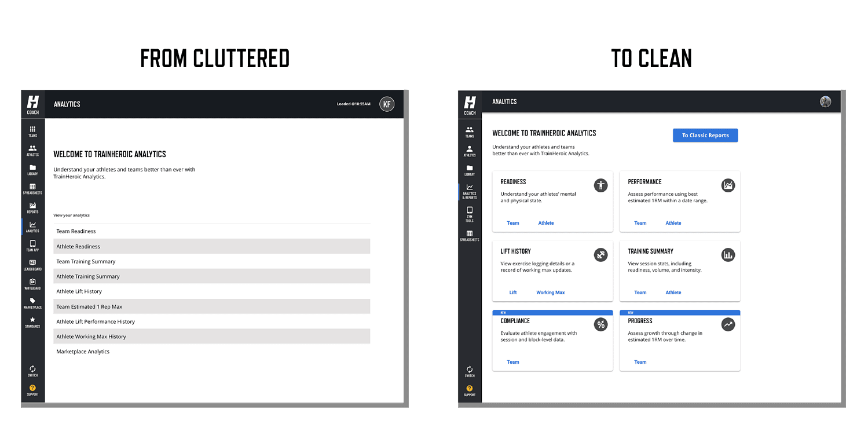Click the Compliance percent icon
868x424 pixels.
600,324
